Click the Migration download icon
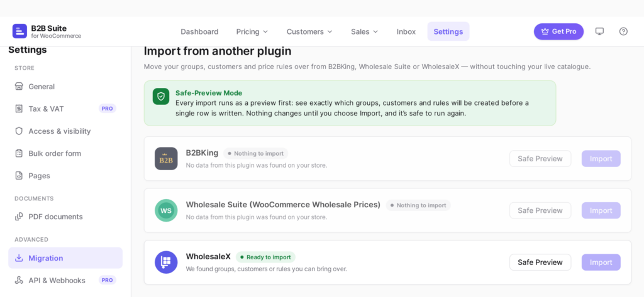Image resolution: width=644 pixels, height=297 pixels. [x=19, y=258]
